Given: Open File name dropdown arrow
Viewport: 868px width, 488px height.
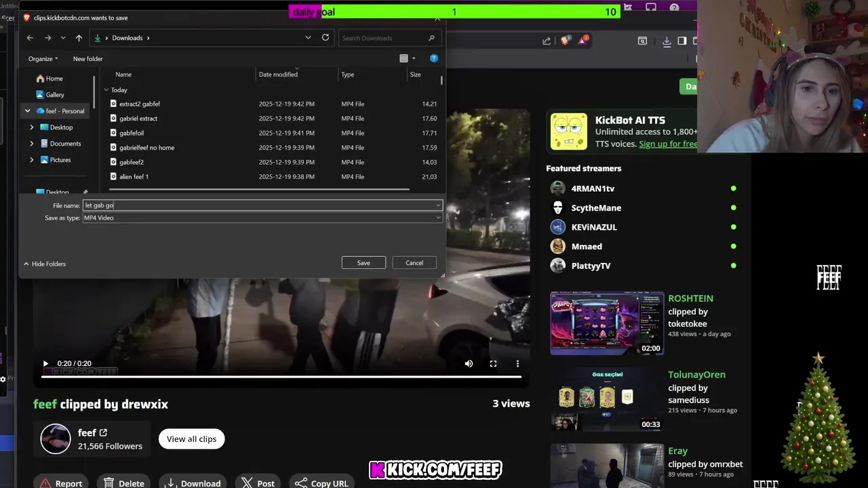Looking at the screenshot, I should pyautogui.click(x=438, y=205).
